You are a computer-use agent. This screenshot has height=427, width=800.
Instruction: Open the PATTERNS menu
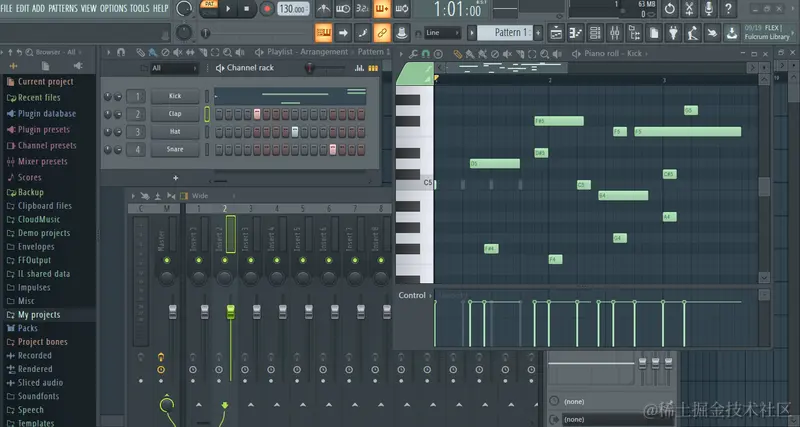[63, 8]
